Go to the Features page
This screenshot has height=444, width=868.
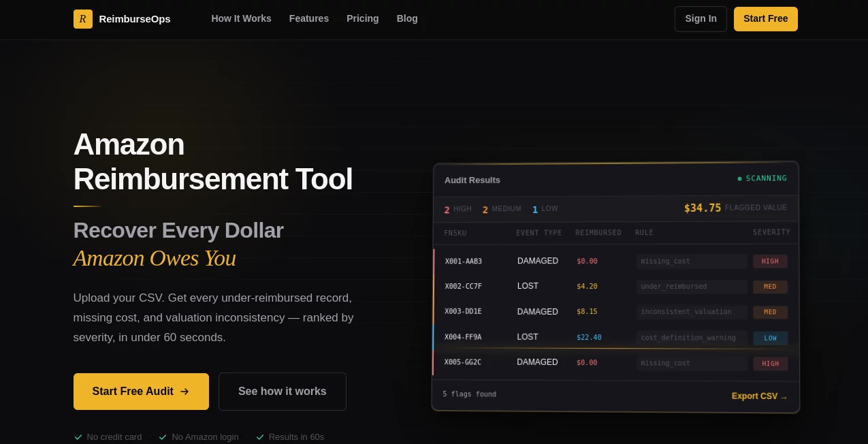click(x=309, y=18)
